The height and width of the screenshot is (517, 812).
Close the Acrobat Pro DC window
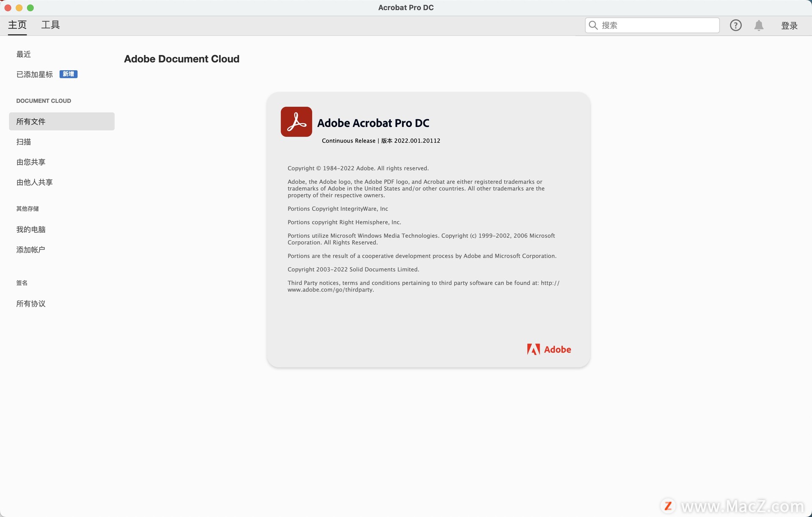[8, 8]
